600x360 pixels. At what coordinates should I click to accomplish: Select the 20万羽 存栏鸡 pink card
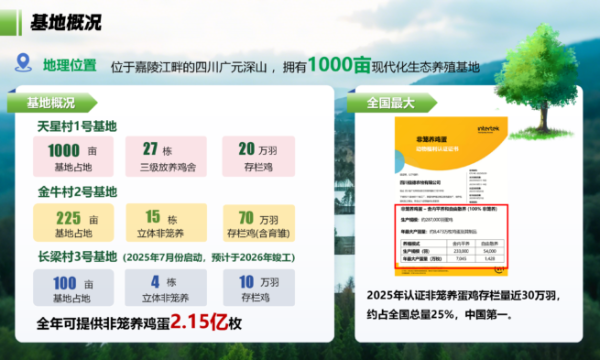[x=259, y=156]
